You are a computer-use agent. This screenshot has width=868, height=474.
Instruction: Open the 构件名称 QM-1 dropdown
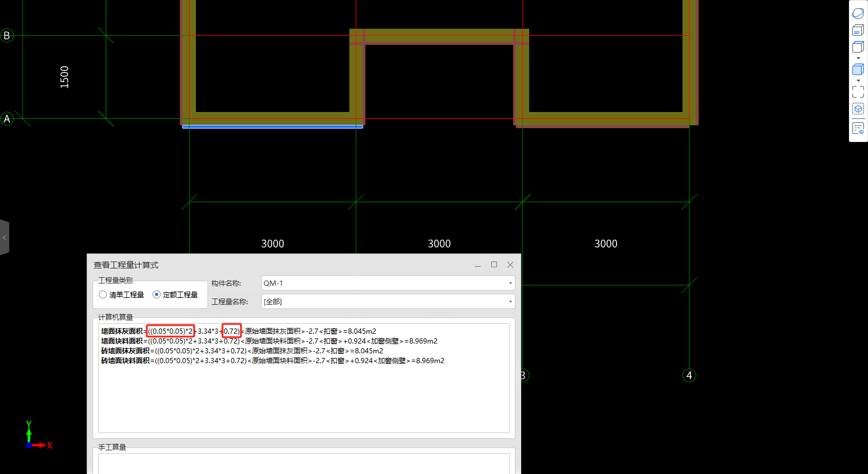pos(388,283)
